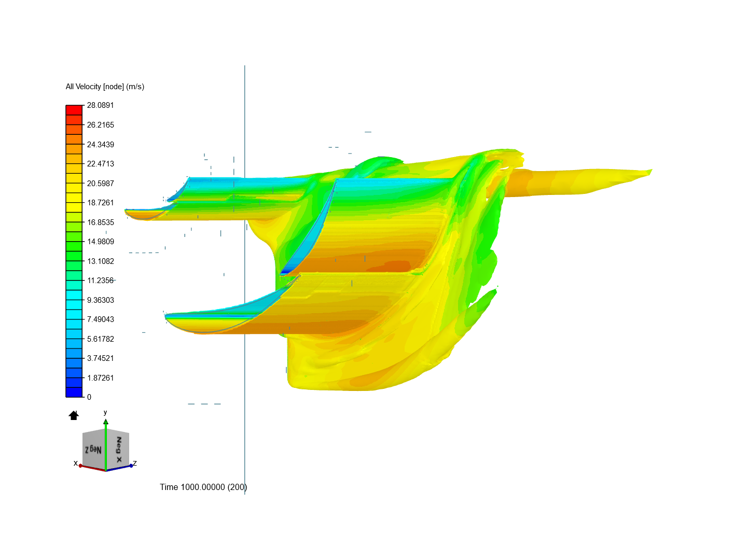The width and height of the screenshot is (747, 560).
Task: Click the legend value 22.4713
Action: pos(100,164)
